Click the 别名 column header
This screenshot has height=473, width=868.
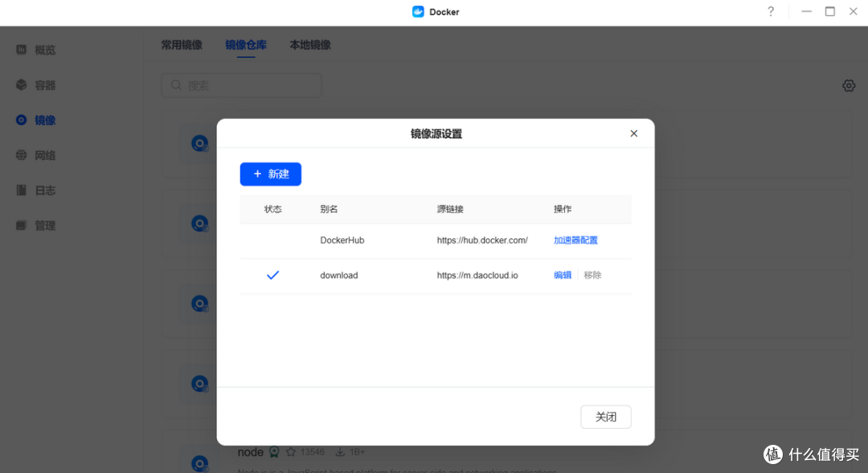tap(329, 209)
